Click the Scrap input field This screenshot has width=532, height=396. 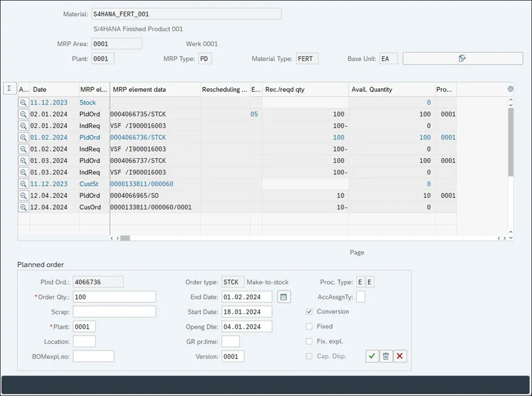114,312
